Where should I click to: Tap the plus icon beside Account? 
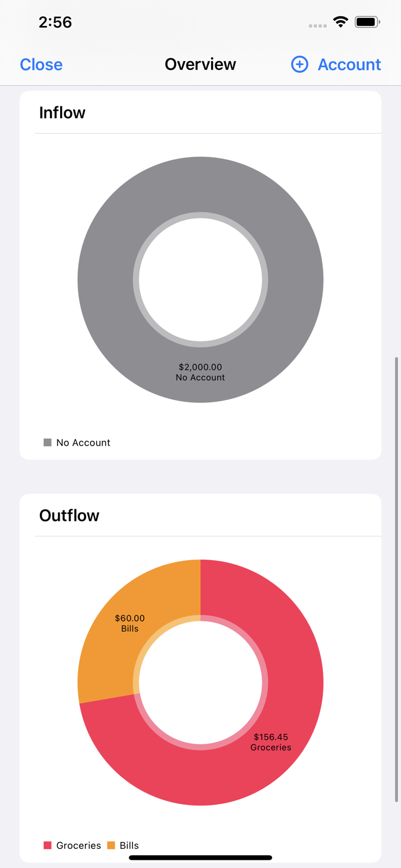[299, 64]
